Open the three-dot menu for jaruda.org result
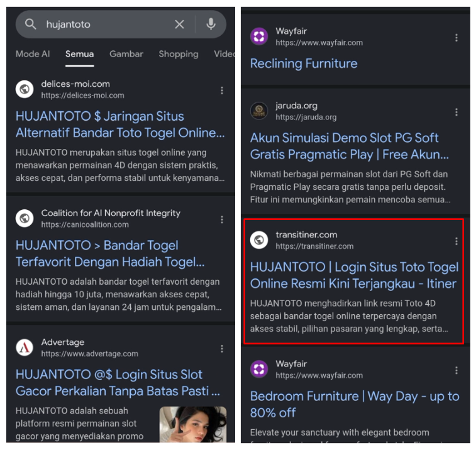476x450 pixels. (457, 112)
